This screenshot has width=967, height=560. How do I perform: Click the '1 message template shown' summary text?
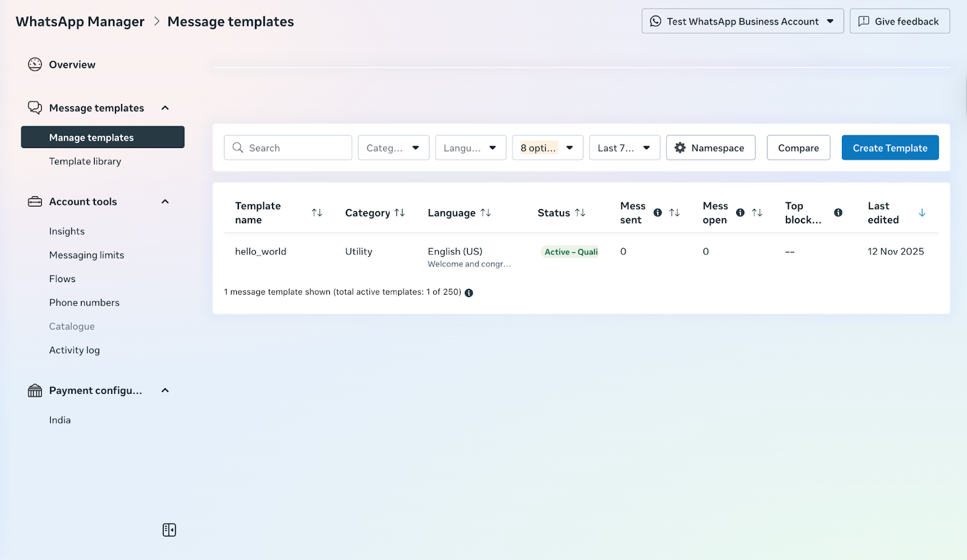tap(343, 292)
